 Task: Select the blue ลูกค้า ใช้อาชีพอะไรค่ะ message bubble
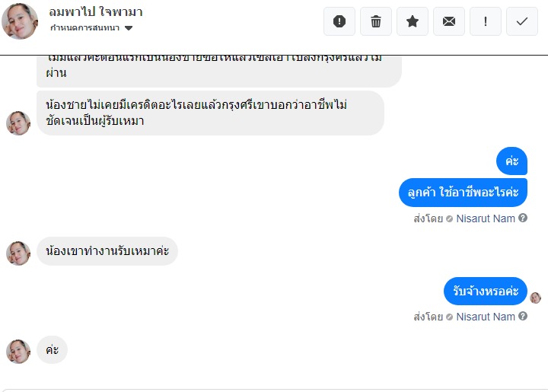coord(463,193)
